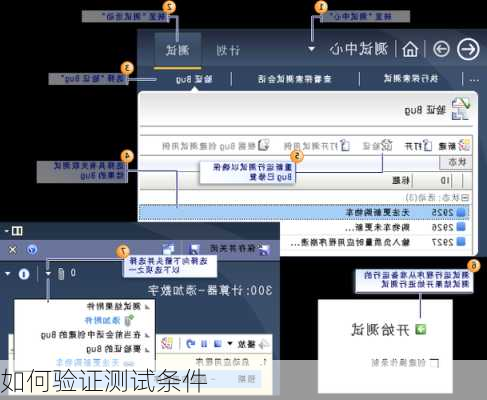The width and height of the screenshot is (487, 400).
Task: Click the attachments paperclip icon
Action: [61, 274]
